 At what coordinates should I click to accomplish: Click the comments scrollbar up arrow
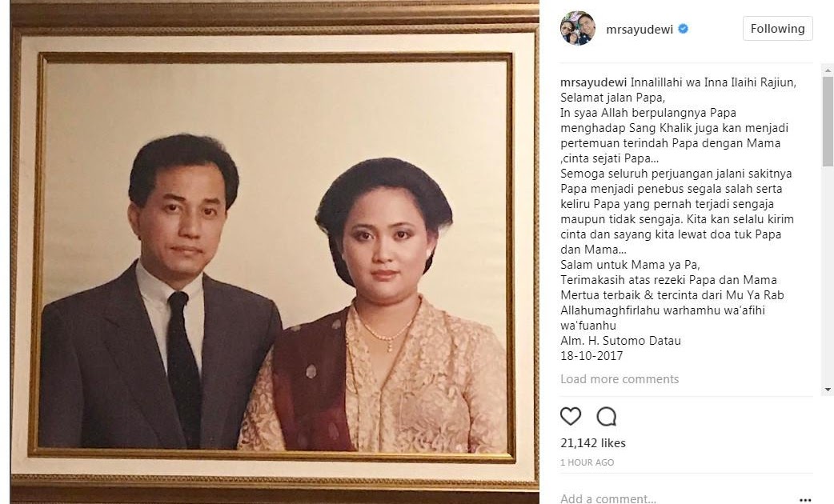pos(828,70)
